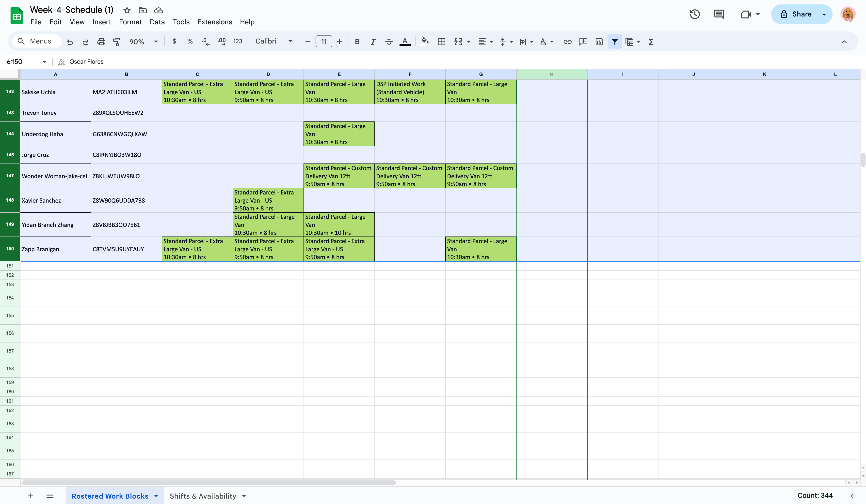
Task: Open Rostered Work Blocks tab arrow
Action: 156,496
